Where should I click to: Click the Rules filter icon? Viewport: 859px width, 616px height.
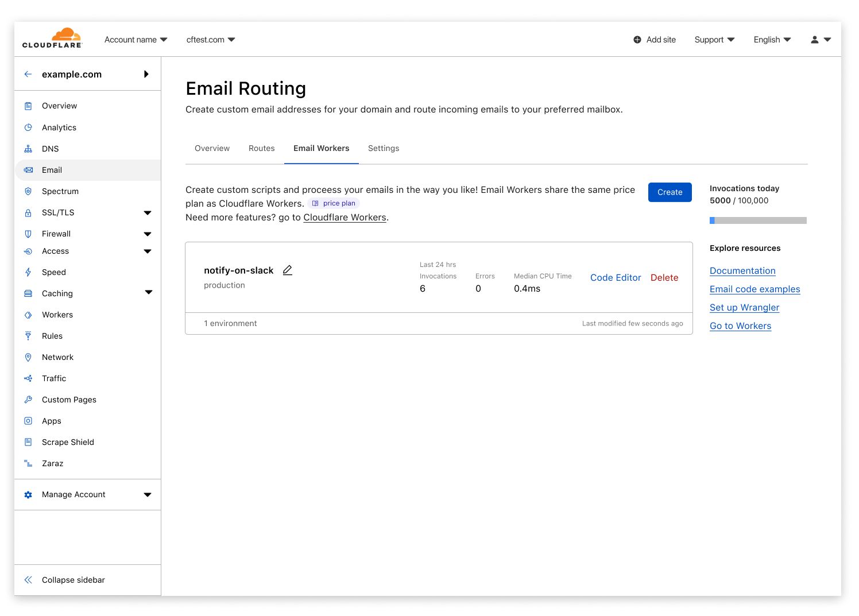[x=28, y=336]
